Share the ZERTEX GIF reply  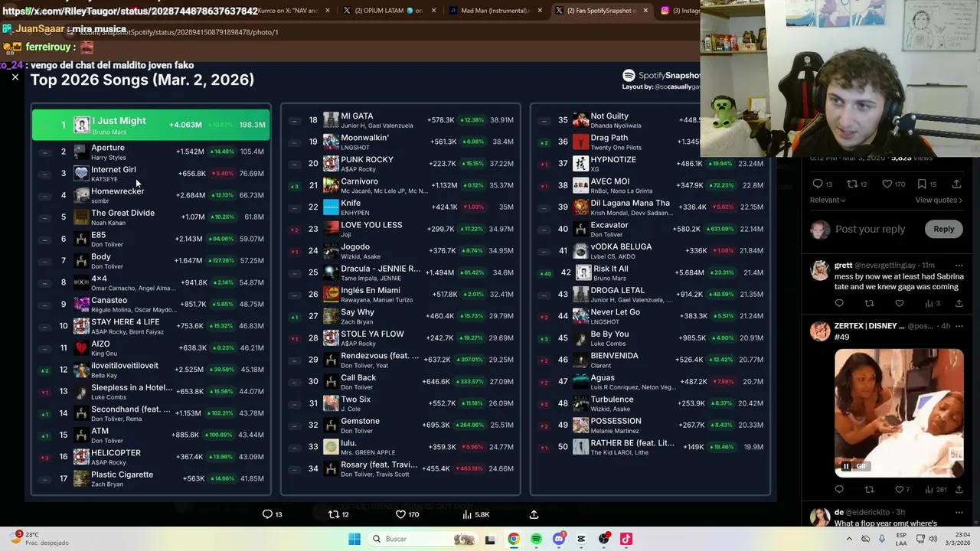click(959, 489)
